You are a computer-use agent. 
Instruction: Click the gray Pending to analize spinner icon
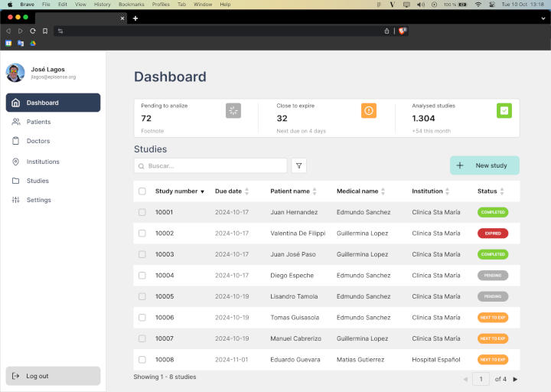[233, 111]
